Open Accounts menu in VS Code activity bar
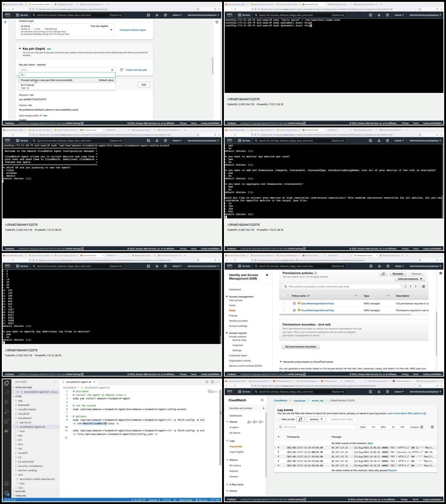The width and height of the screenshot is (446, 504). [x=7, y=484]
